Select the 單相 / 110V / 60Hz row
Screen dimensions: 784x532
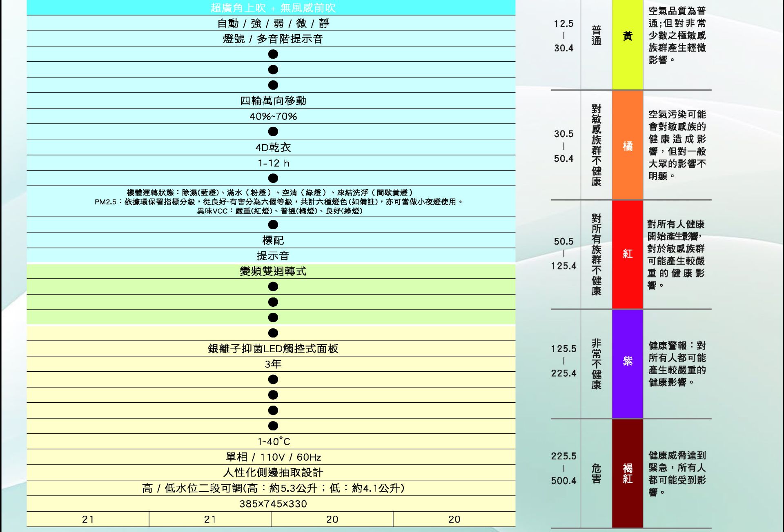(273, 457)
